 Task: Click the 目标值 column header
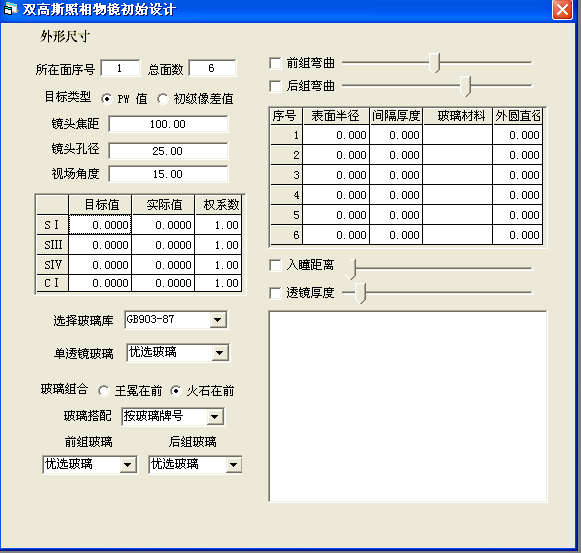click(x=100, y=205)
